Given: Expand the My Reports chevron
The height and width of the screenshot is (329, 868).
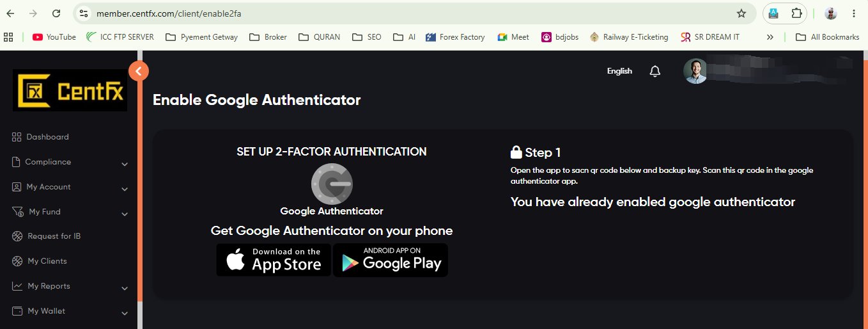Looking at the screenshot, I should pyautogui.click(x=125, y=288).
